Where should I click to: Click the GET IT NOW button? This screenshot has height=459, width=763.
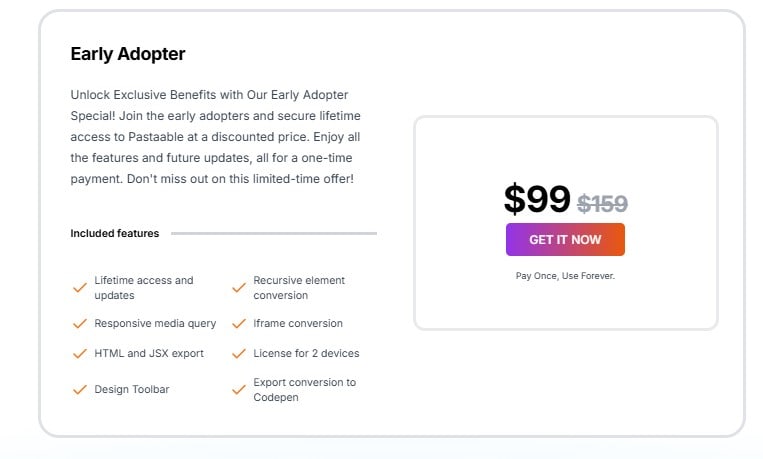[565, 239]
